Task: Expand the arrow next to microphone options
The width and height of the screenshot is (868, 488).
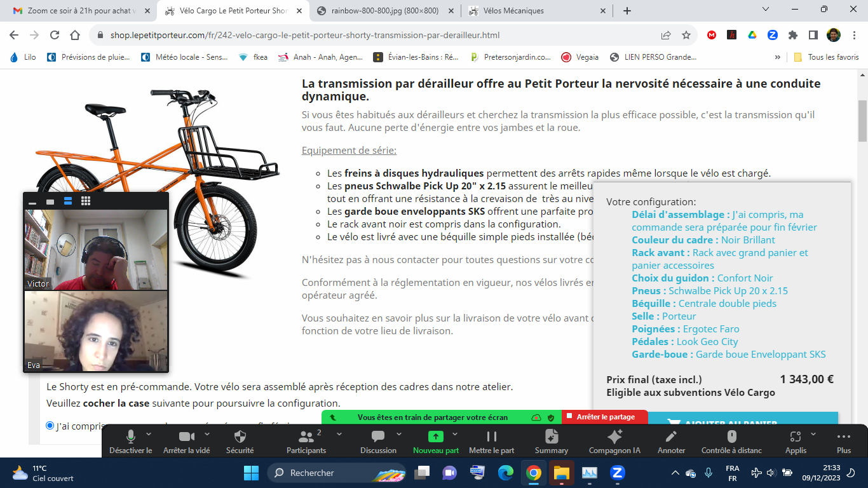Action: pos(149,434)
